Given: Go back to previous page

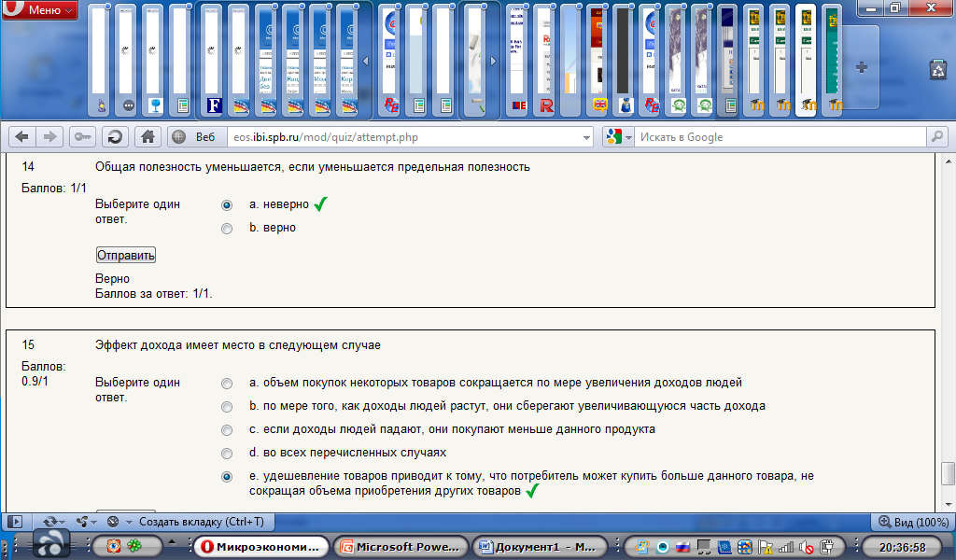Looking at the screenshot, I should pyautogui.click(x=21, y=137).
